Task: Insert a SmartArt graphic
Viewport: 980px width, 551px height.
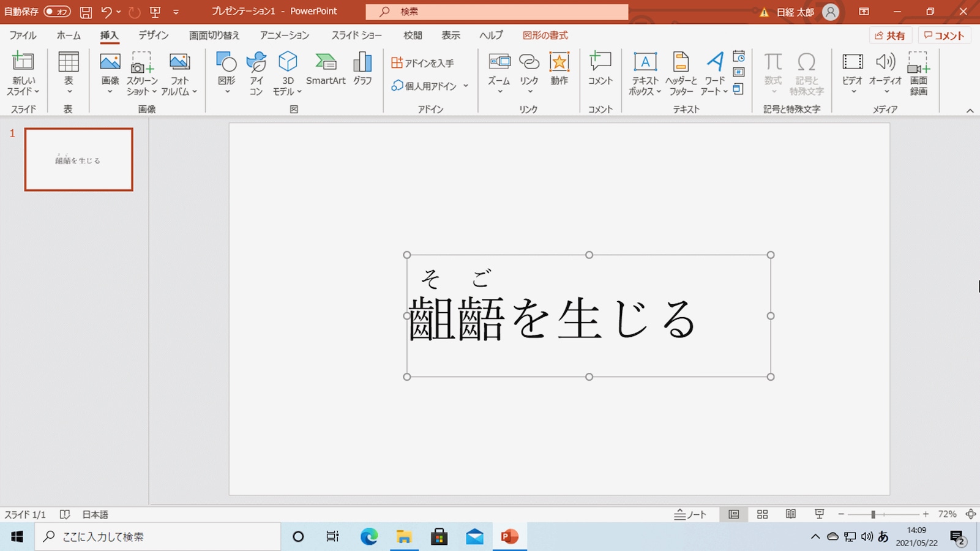Action: pos(326,69)
